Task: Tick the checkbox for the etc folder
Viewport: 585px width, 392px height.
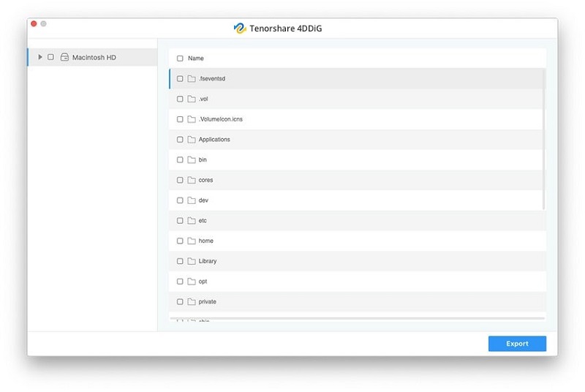Action: 180,220
